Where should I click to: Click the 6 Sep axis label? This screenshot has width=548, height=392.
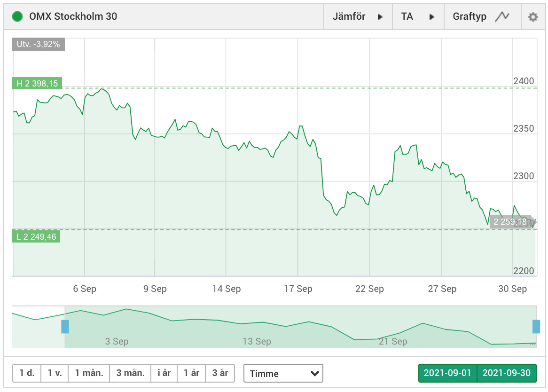[85, 289]
